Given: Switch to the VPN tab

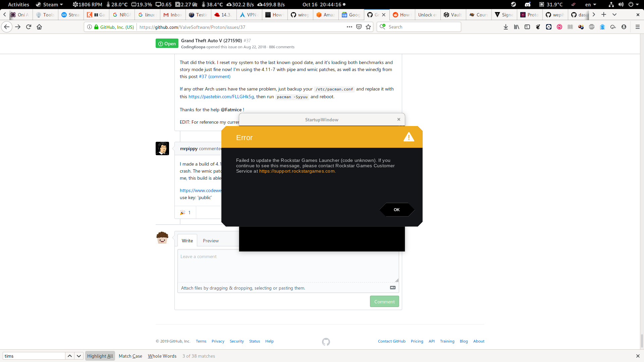Looking at the screenshot, I should point(249,15).
